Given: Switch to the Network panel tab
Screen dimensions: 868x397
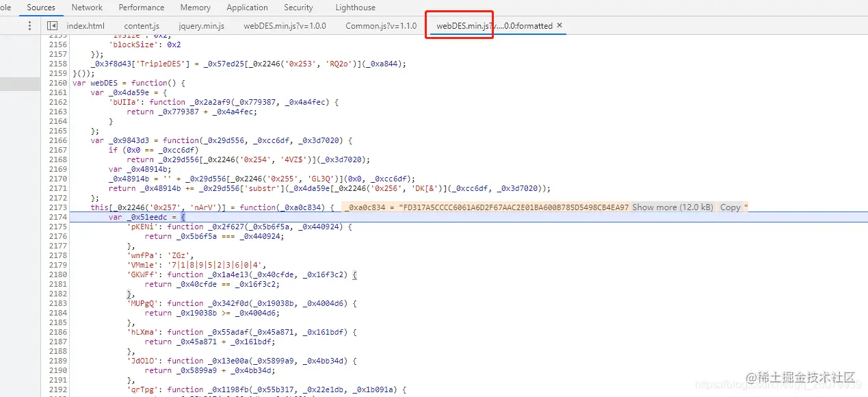Looking at the screenshot, I should click(x=87, y=8).
